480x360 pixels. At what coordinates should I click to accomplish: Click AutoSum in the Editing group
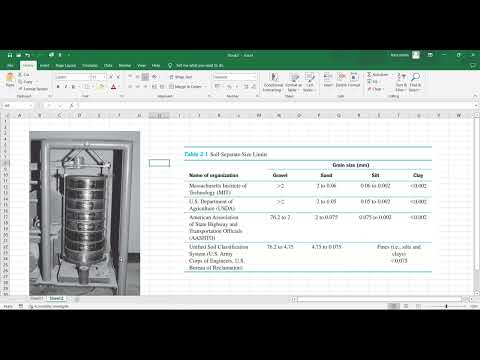378,75
